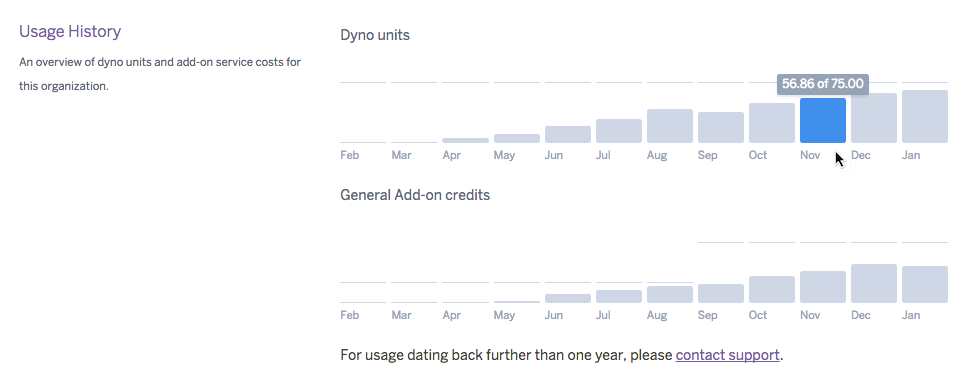Click the Feb label under Add-on credits
The image size is (972, 388).
point(350,315)
